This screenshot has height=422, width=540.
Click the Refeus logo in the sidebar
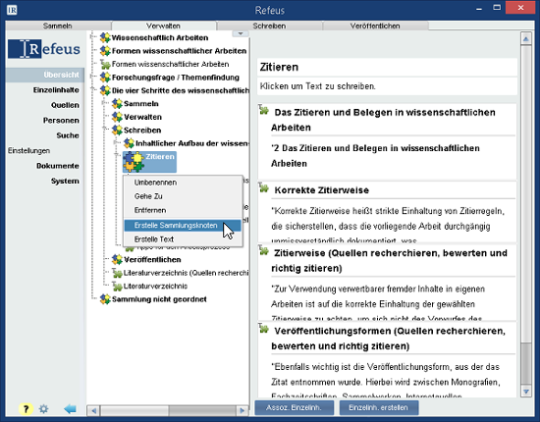[x=44, y=49]
